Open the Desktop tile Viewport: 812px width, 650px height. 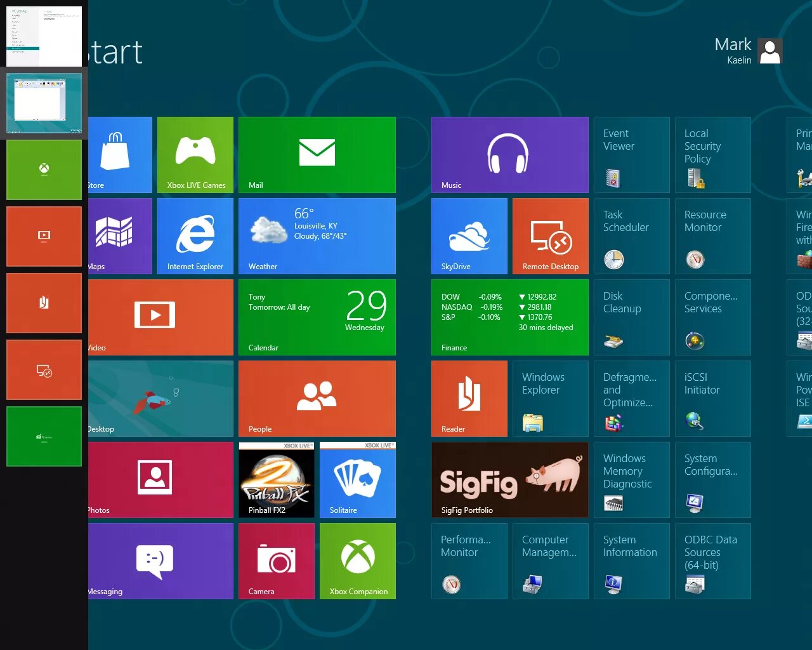click(x=160, y=399)
